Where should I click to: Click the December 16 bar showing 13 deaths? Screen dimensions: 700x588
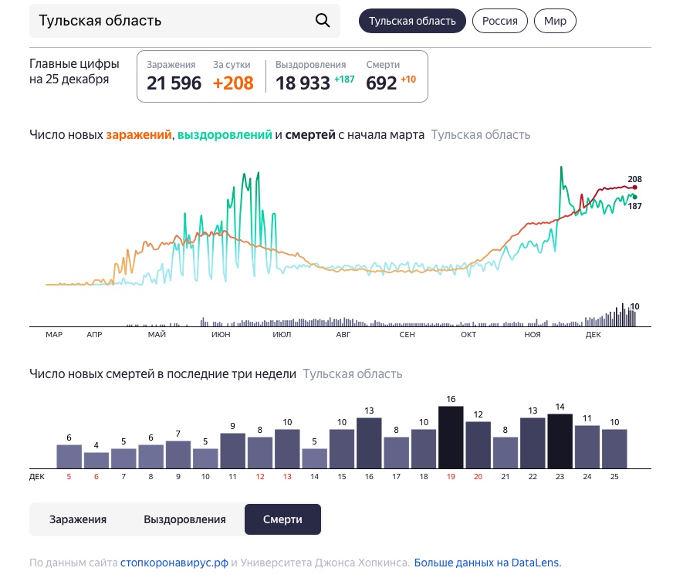(x=369, y=443)
